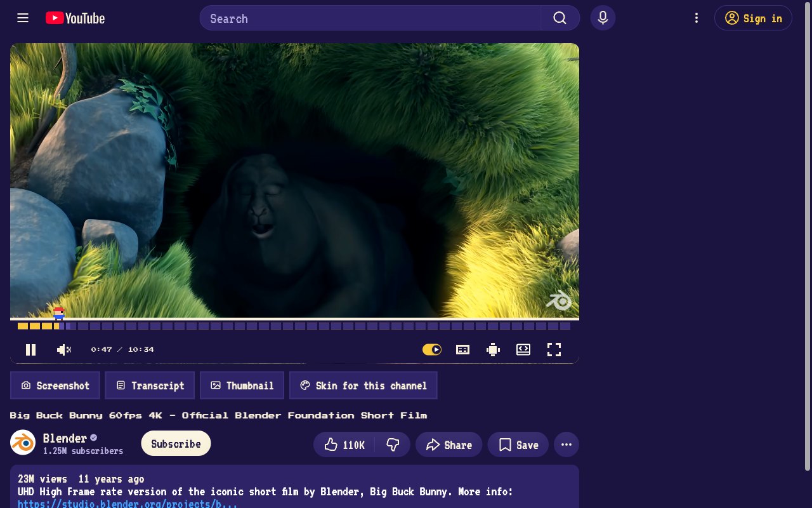Open Skin for this channel
Screen dimensions: 812x508
363,385
